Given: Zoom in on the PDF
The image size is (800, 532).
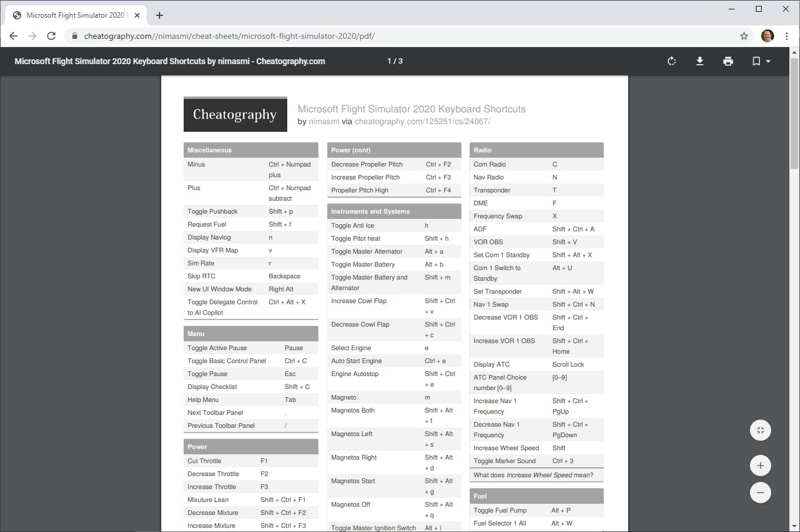Looking at the screenshot, I should (761, 465).
